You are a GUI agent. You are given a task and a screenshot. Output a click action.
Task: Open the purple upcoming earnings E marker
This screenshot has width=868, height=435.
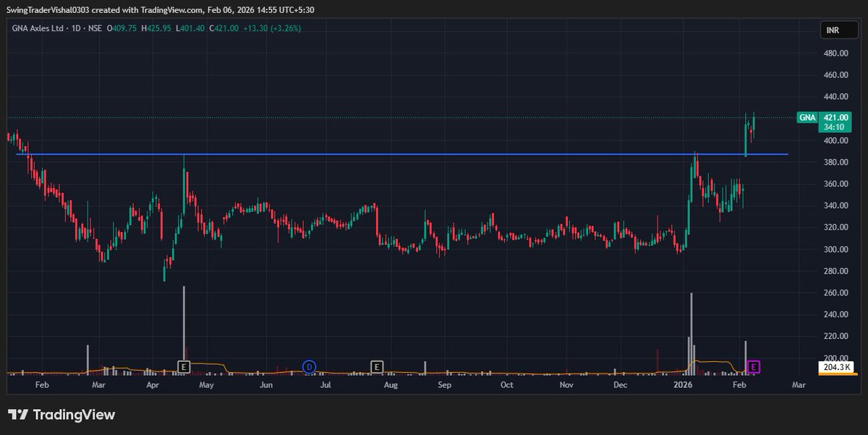tap(754, 367)
